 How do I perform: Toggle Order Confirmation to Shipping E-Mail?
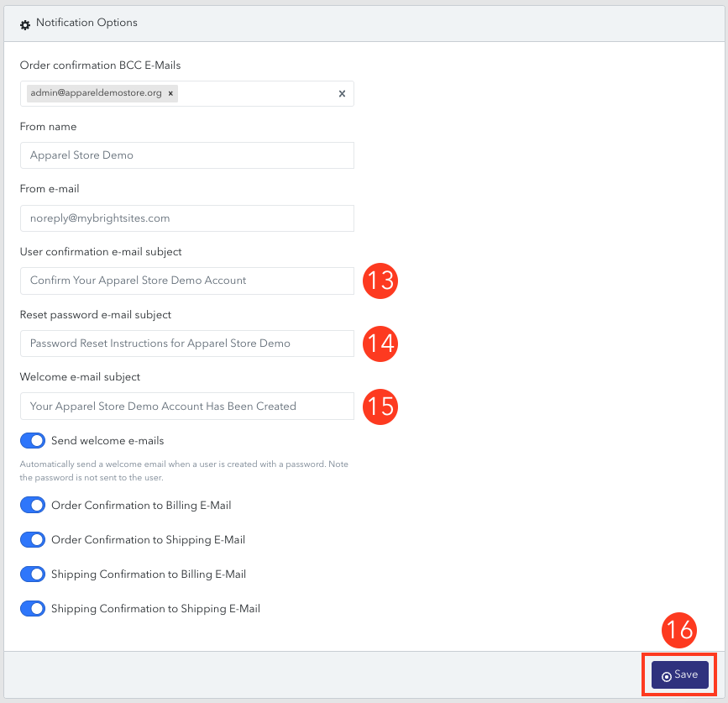point(33,539)
